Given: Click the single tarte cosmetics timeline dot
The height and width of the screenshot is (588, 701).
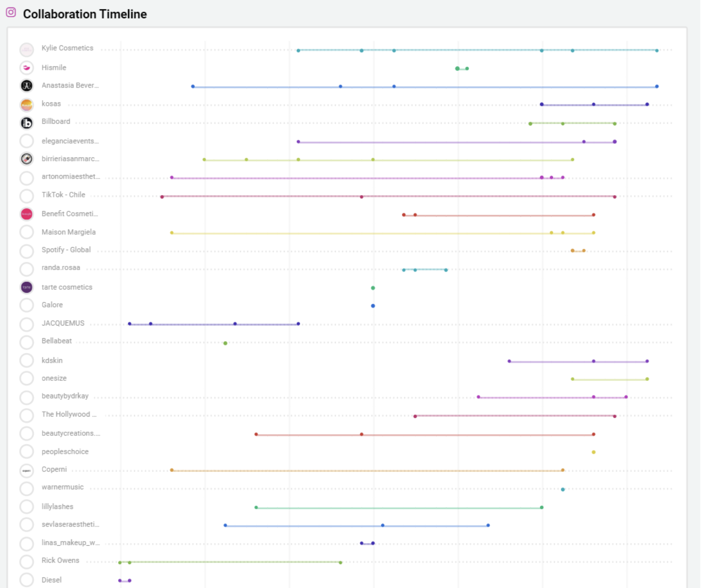Looking at the screenshot, I should (x=373, y=288).
